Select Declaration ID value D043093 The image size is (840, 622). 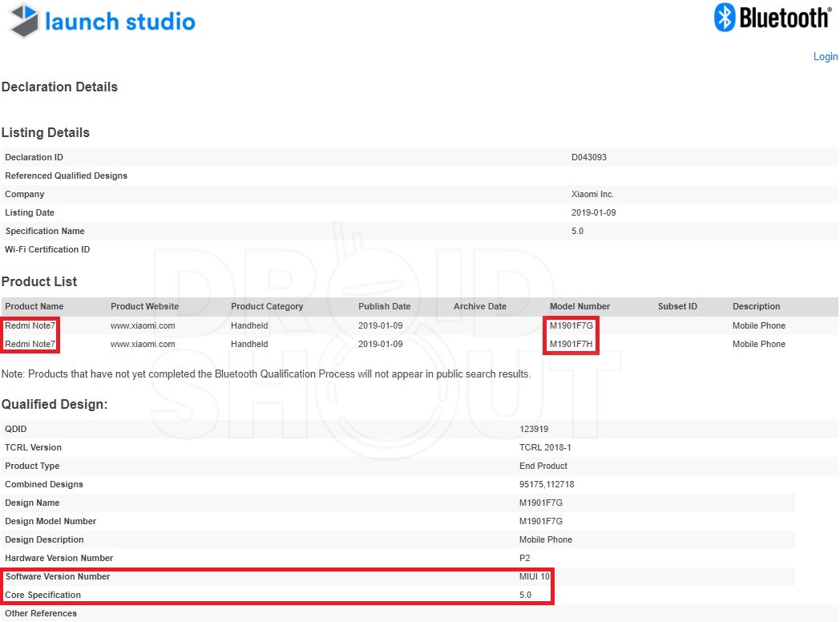pyautogui.click(x=589, y=157)
